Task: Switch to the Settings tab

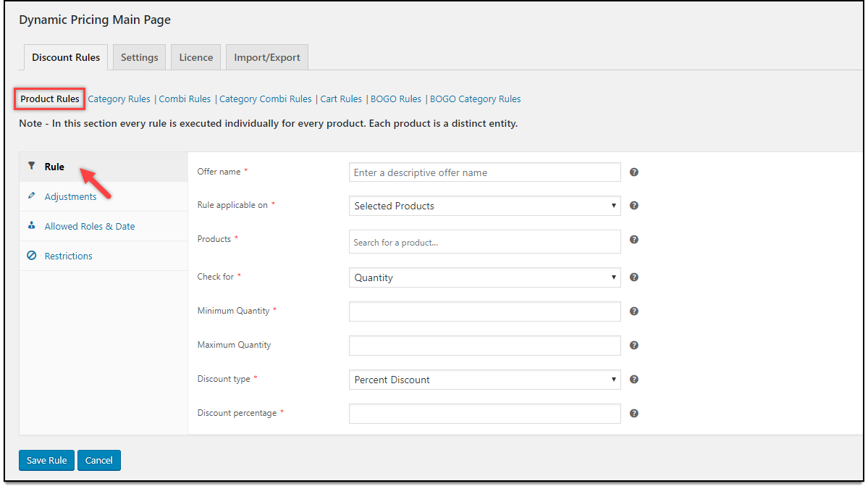Action: pos(139,58)
